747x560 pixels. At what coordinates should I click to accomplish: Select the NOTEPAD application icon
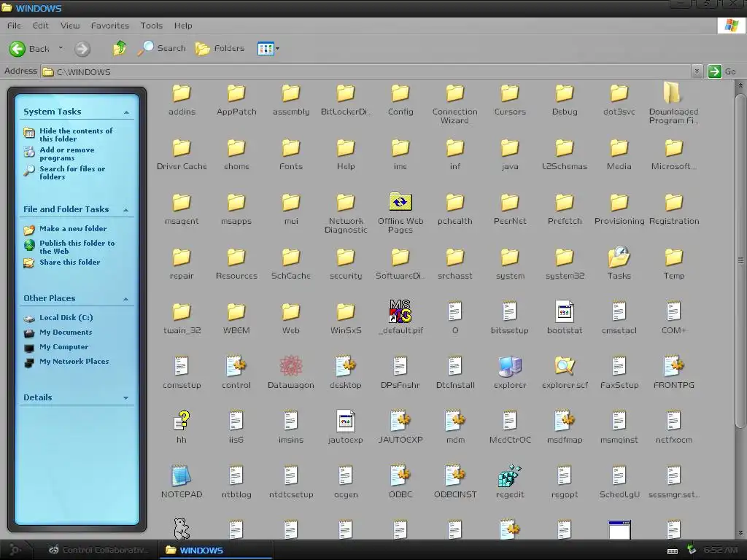182,481
